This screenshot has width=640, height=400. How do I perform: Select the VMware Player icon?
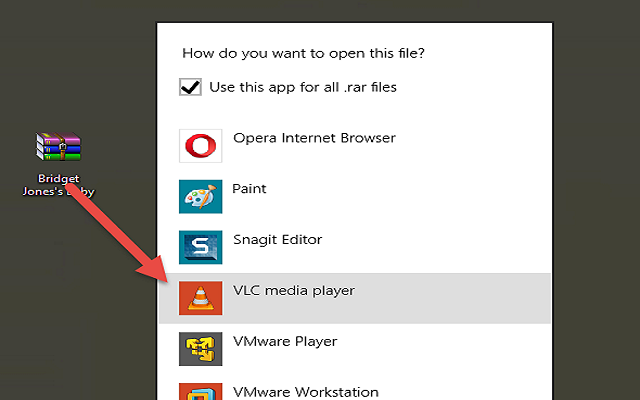click(x=200, y=349)
